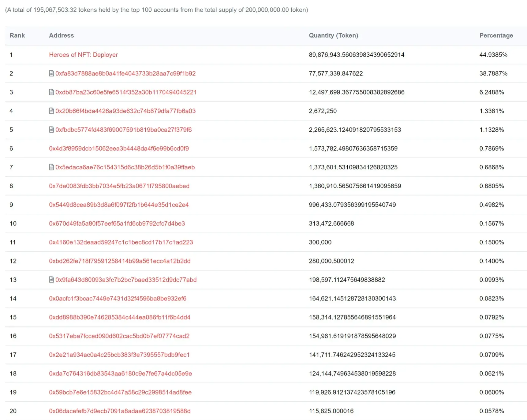The image size is (527, 420).
Task: Open address 0x20b66f4bda4426a93de632c74b879dfa77fb6a03
Action: (x=125, y=111)
